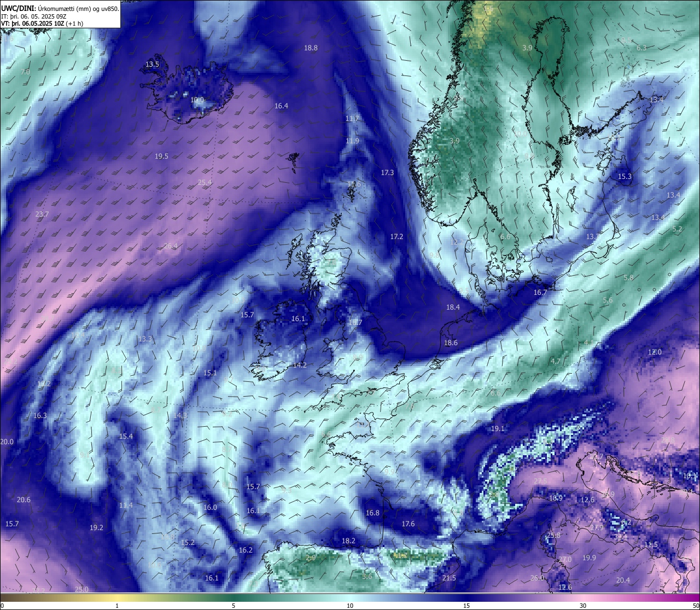700x610 pixels.
Task: Click the 14.2 value over southern Ireland
Action: point(300,365)
